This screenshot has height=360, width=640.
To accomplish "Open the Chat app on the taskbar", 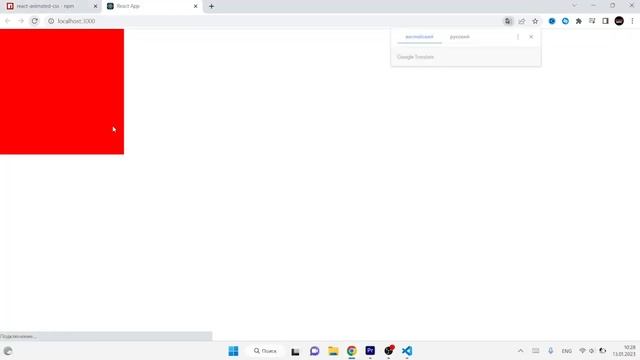I will 314,351.
